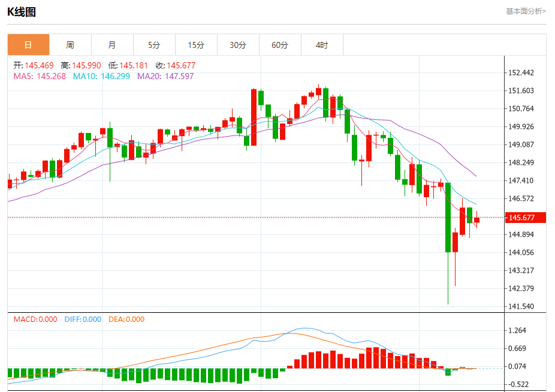
Task: Click the 147.410 price axis label
Action: [x=521, y=180]
